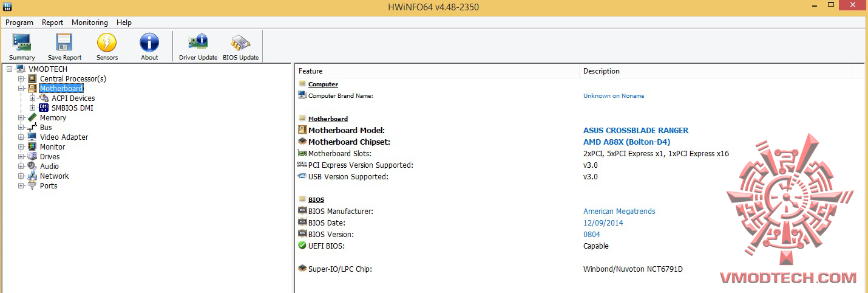Click the Video Adapter icon
Viewport: 868px width, 293px height.
click(x=32, y=137)
